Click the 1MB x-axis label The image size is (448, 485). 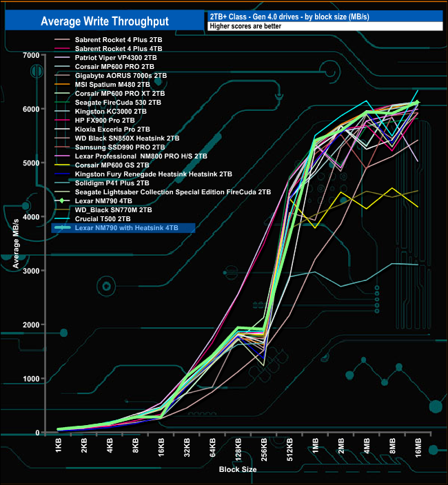(315, 446)
